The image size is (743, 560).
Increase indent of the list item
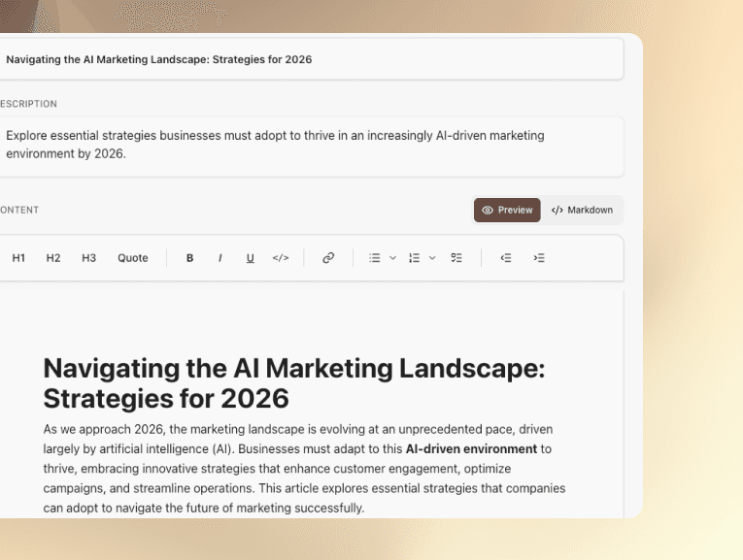pyautogui.click(x=539, y=258)
